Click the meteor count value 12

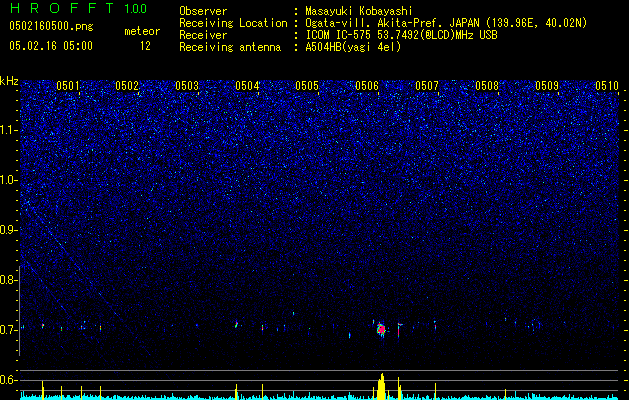click(145, 46)
